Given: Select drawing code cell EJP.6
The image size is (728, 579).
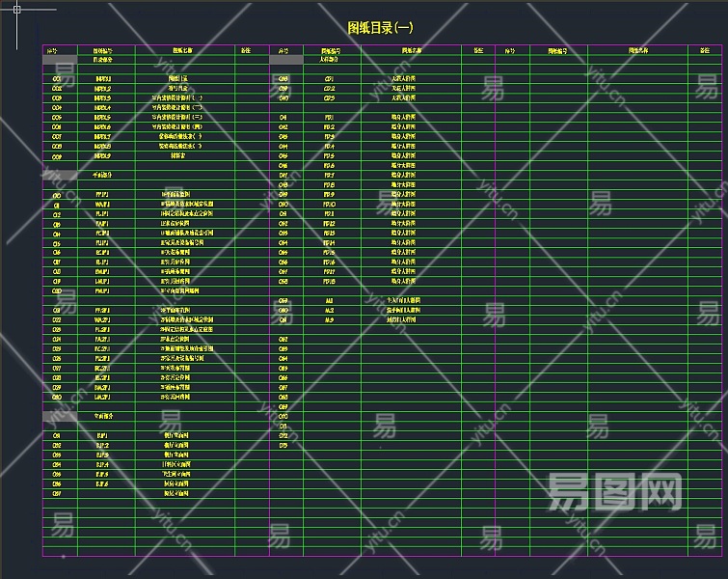Looking at the screenshot, I should 102,484.
